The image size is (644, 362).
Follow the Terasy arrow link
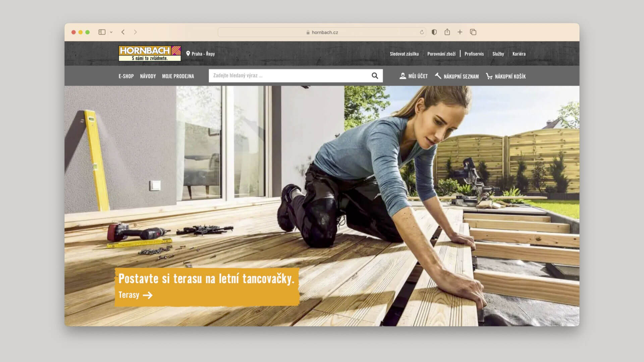136,295
